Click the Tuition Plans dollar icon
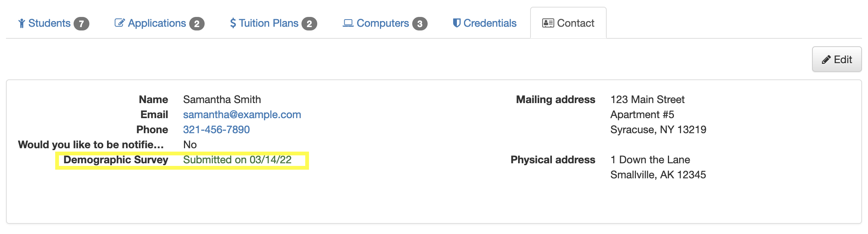This screenshot has height=234, width=868. 233,23
